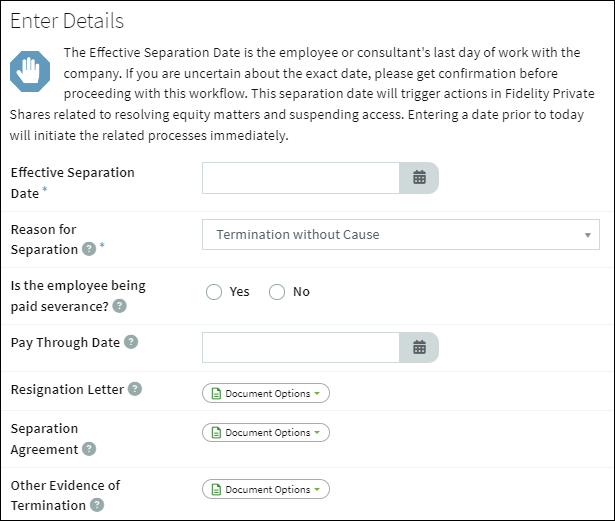Image resolution: width=615 pixels, height=521 pixels.
Task: Open Document Options for Resignation Letter
Action: click(x=266, y=393)
